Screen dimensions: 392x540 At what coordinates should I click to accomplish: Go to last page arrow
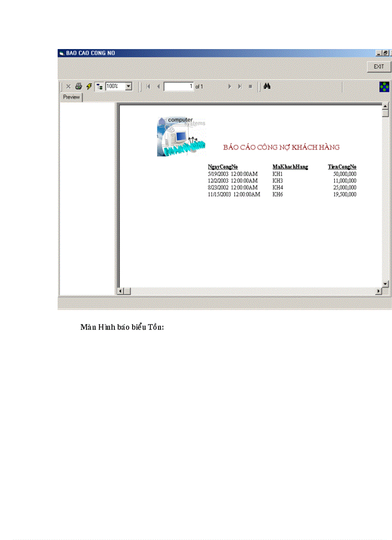point(240,87)
